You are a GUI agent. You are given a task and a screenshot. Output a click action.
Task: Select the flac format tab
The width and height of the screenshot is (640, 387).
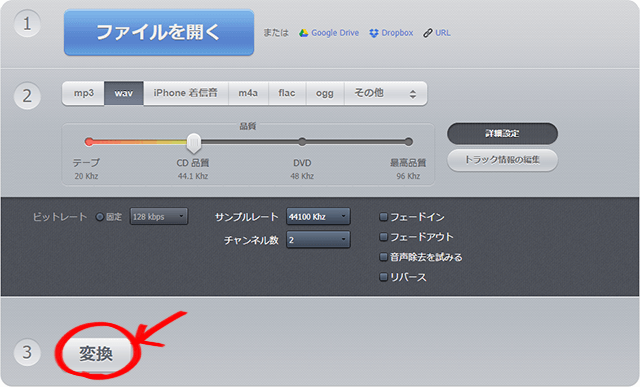coord(287,93)
